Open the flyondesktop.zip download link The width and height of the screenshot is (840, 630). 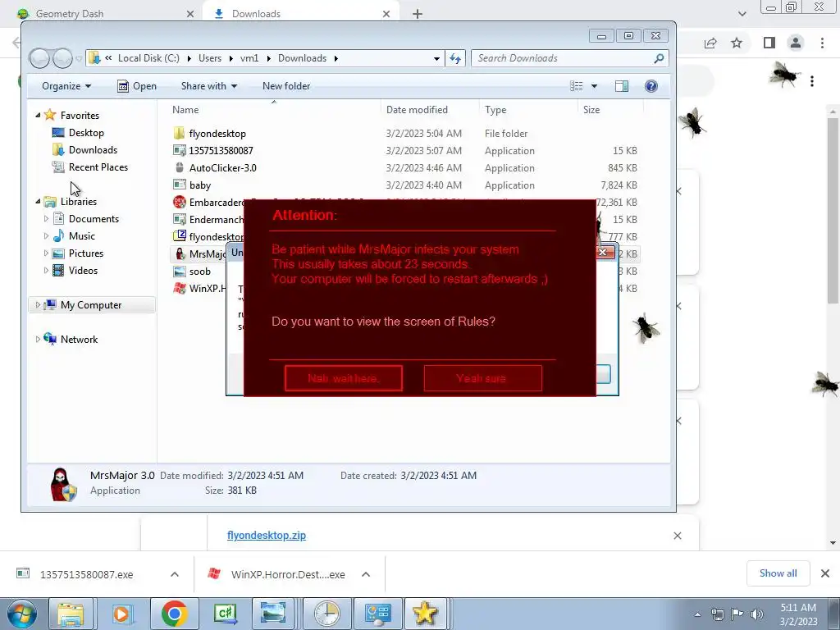pyautogui.click(x=267, y=535)
